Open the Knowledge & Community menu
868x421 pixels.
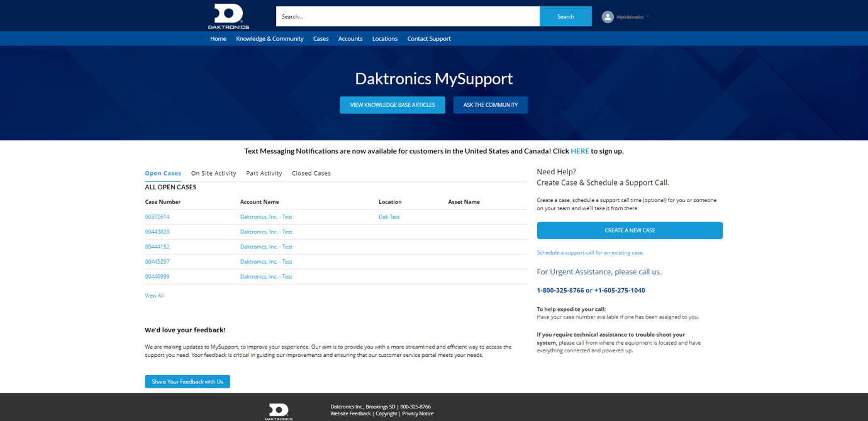click(270, 38)
